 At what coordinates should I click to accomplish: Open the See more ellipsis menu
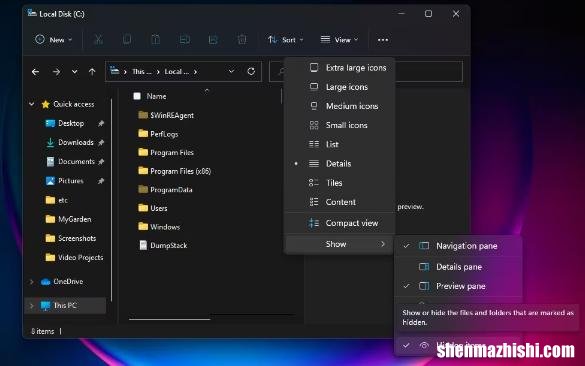coord(383,40)
